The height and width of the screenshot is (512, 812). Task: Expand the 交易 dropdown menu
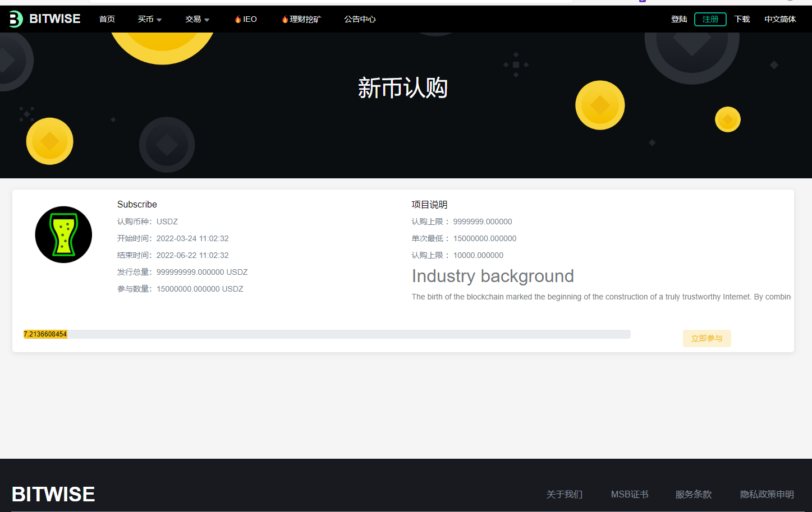(x=198, y=19)
